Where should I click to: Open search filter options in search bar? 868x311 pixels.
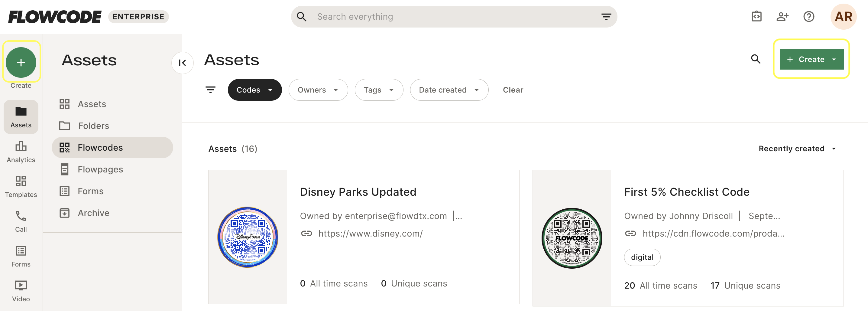pyautogui.click(x=606, y=17)
